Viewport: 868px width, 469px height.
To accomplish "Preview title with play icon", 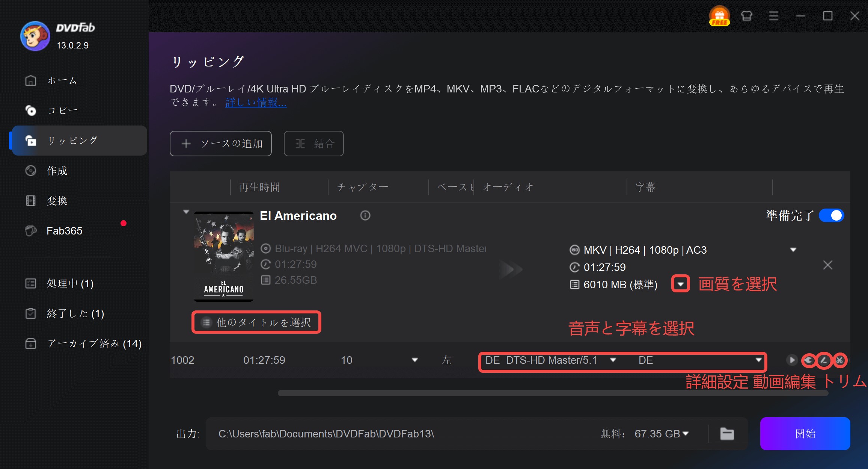I will [x=791, y=360].
